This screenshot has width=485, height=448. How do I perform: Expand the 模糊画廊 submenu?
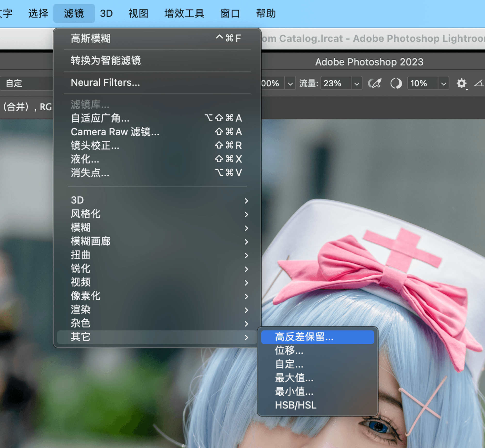coord(157,241)
